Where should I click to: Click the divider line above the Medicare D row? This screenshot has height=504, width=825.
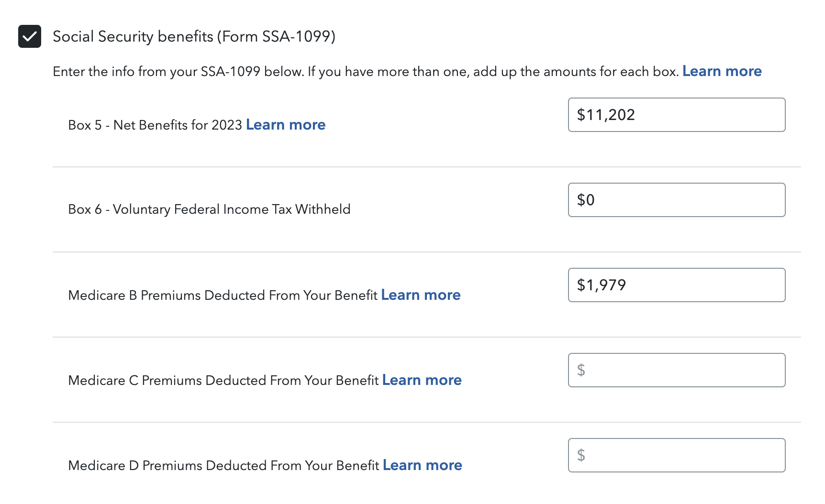[x=426, y=422]
